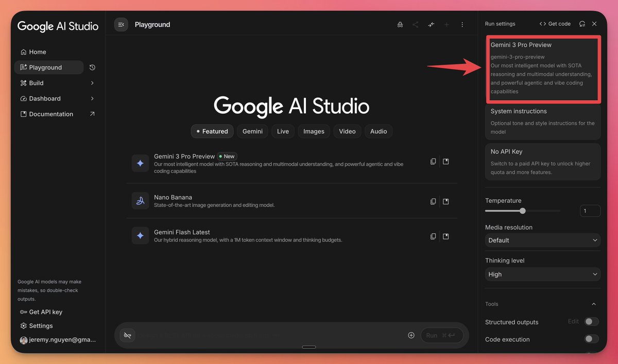Select the Images tab
The width and height of the screenshot is (618, 364).
314,131
